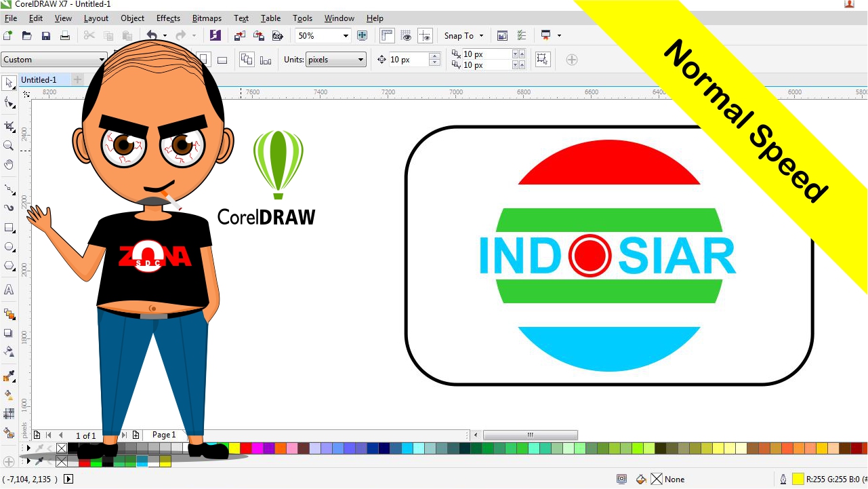Open the Options dialog icon

521,36
